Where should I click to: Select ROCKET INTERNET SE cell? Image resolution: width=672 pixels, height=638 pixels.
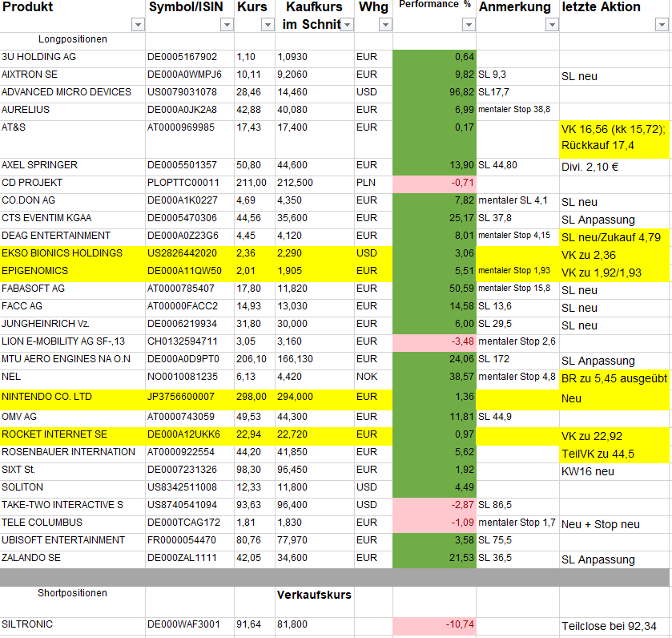(72, 436)
